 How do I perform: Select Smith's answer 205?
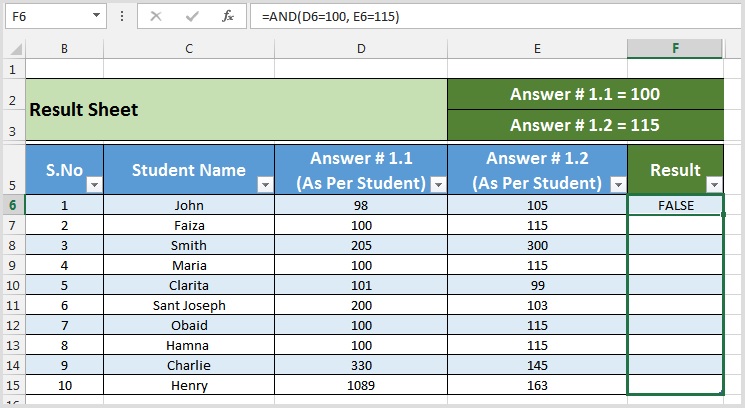coord(361,245)
